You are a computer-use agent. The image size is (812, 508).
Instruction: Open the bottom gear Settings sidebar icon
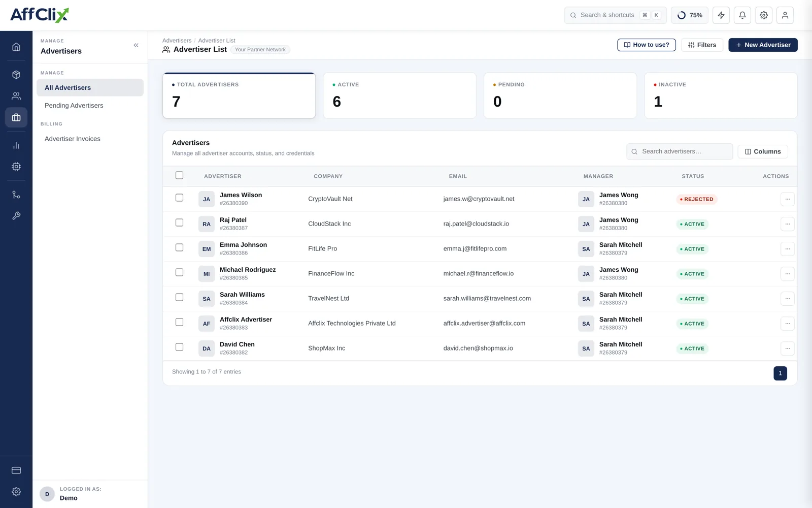pos(16,492)
